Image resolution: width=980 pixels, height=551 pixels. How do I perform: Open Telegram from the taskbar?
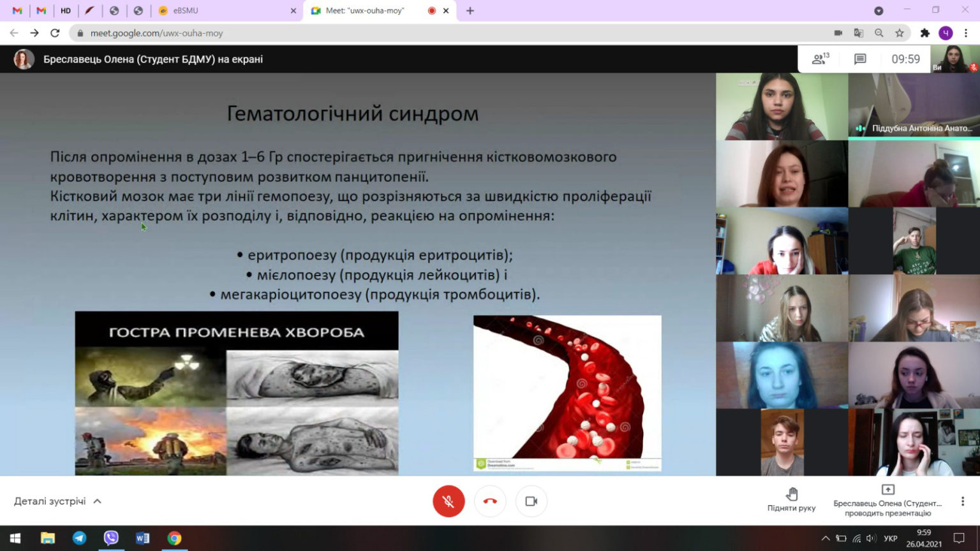pos(80,538)
